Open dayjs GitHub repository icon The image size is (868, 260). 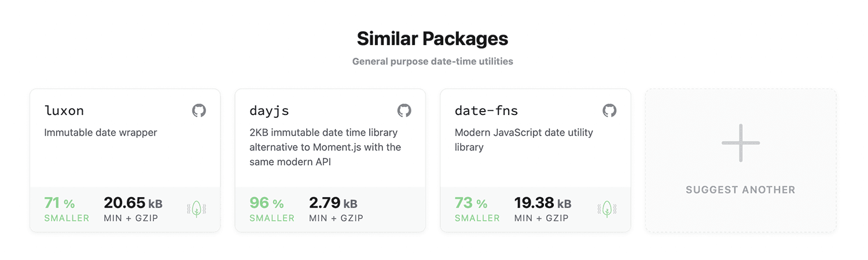404,110
